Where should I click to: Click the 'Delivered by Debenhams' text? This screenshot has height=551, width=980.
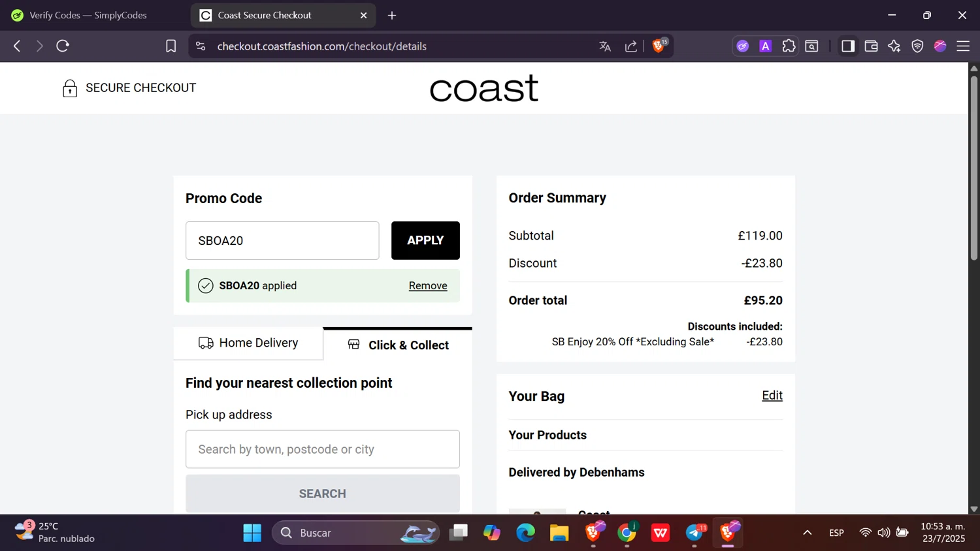pos(577,472)
